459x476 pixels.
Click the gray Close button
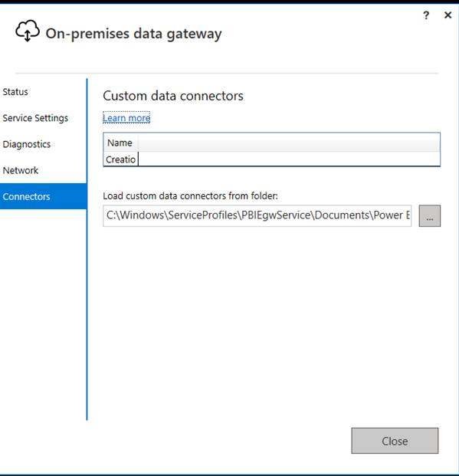395,441
